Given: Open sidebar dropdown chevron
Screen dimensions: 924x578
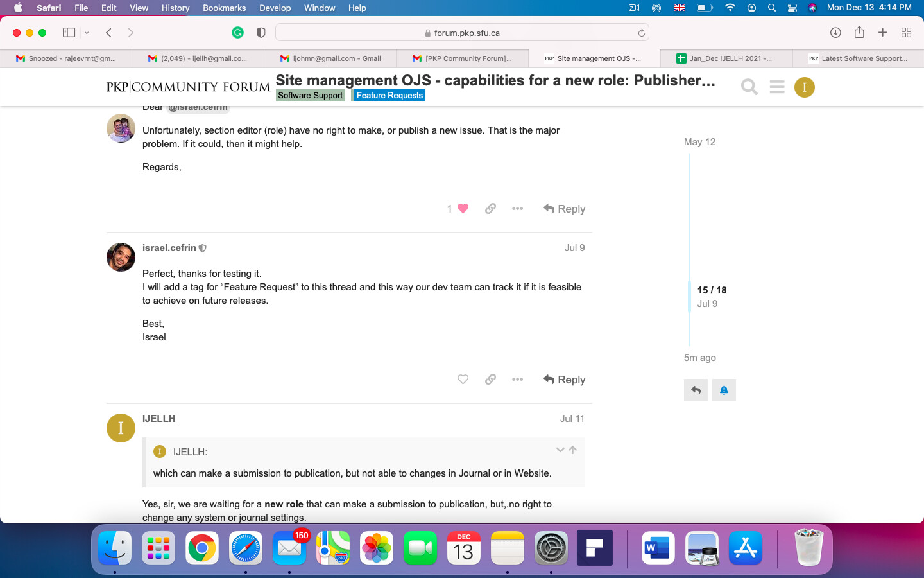Looking at the screenshot, I should [87, 33].
